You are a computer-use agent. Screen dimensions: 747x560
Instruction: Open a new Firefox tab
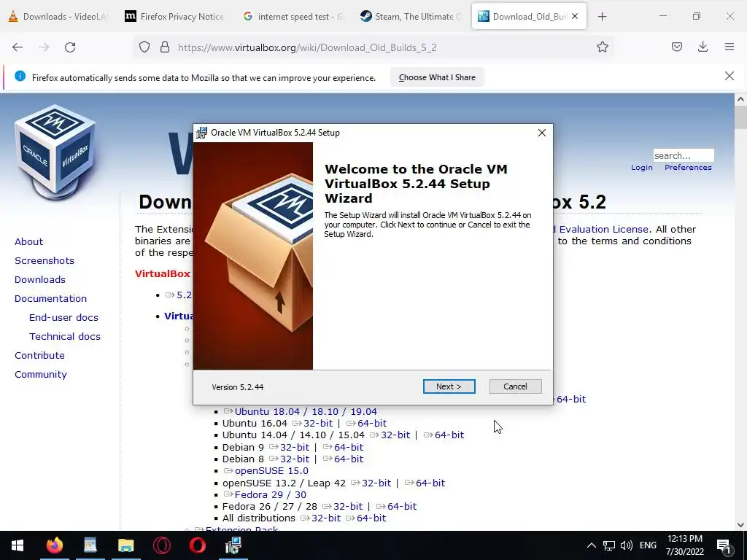click(x=602, y=17)
